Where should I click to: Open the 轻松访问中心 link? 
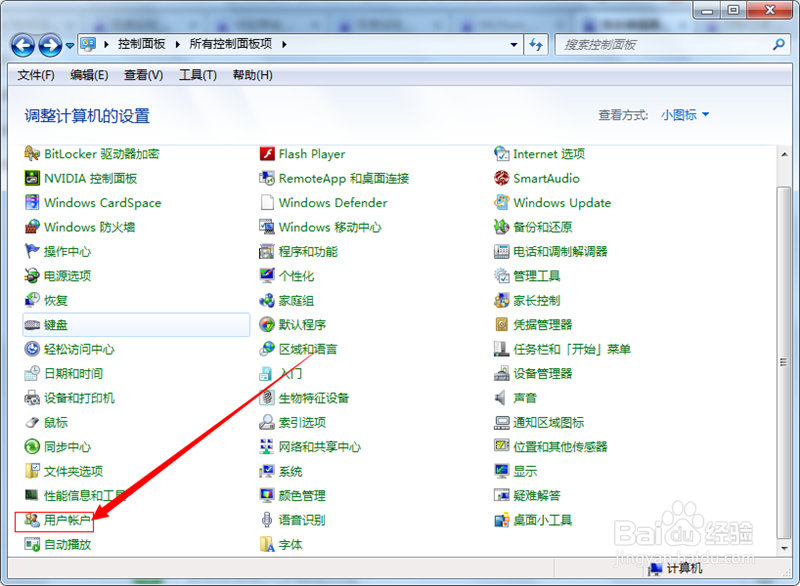point(79,349)
